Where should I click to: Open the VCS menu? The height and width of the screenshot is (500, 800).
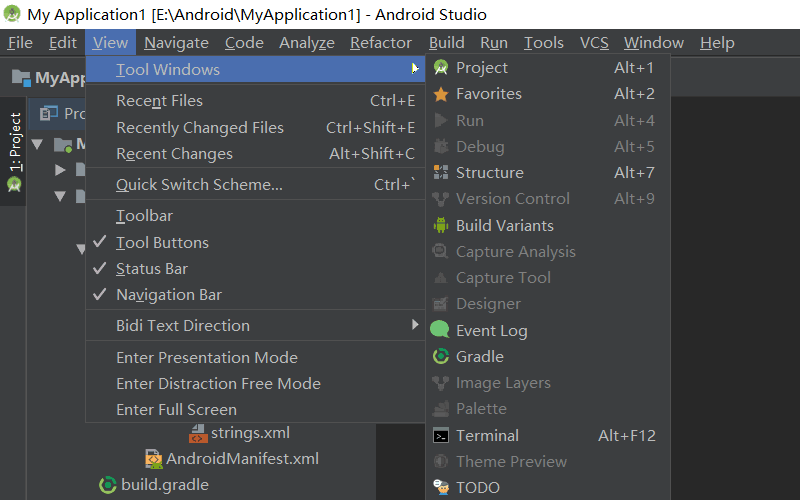(x=594, y=42)
